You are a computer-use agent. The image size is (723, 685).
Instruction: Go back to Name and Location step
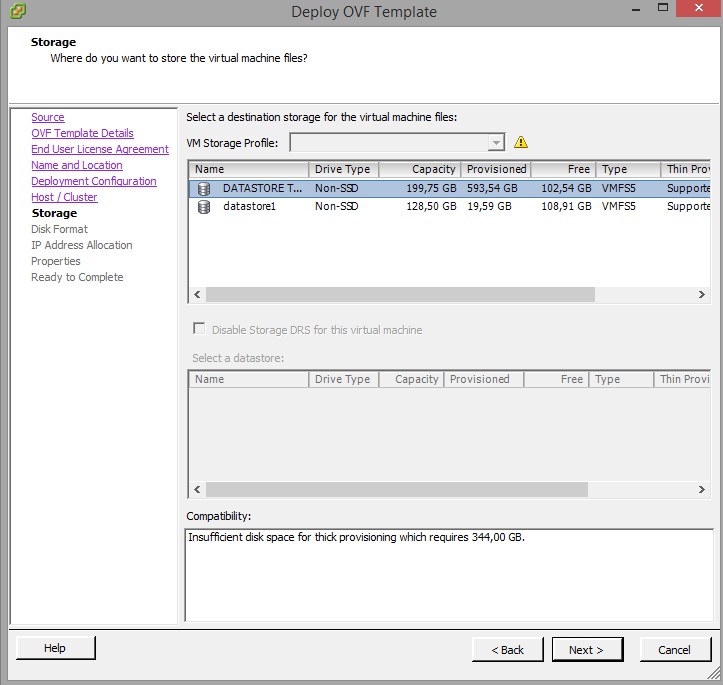(77, 165)
